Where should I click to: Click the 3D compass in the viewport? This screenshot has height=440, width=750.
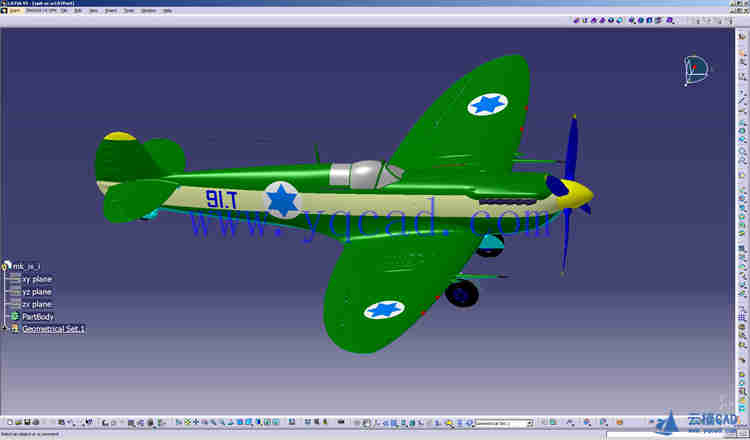click(696, 70)
